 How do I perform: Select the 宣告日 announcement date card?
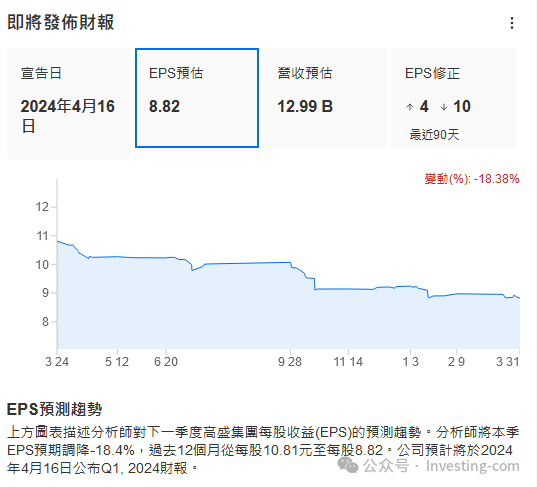tap(69, 103)
